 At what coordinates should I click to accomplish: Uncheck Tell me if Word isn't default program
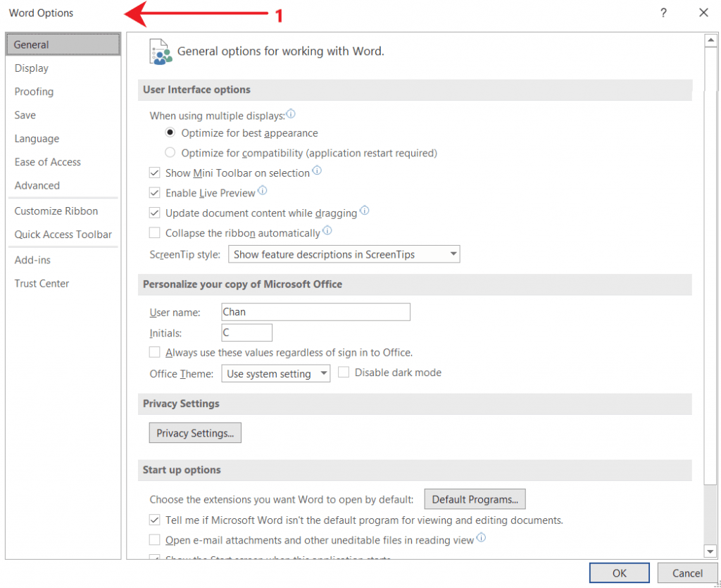[x=154, y=520]
